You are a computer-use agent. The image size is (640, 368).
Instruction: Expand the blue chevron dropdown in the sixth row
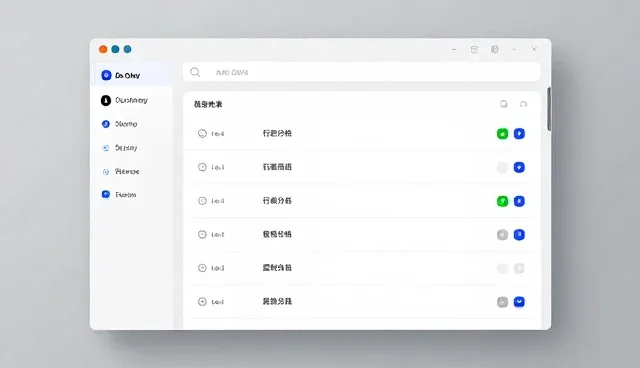click(x=519, y=302)
